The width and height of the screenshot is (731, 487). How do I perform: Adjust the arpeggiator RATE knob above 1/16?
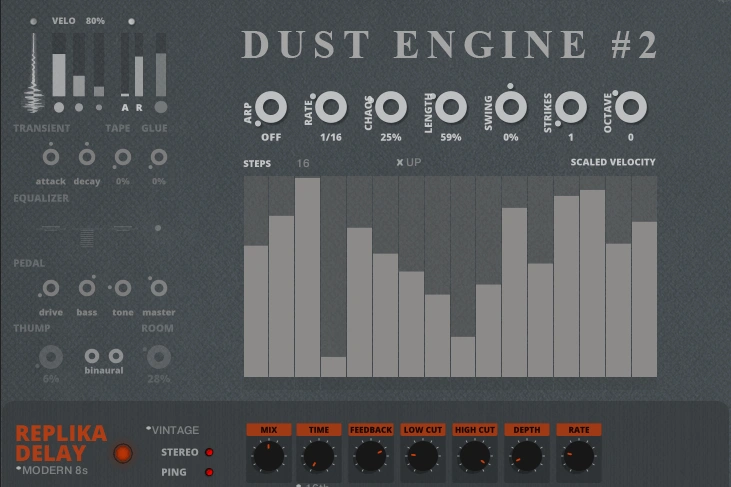[331, 107]
